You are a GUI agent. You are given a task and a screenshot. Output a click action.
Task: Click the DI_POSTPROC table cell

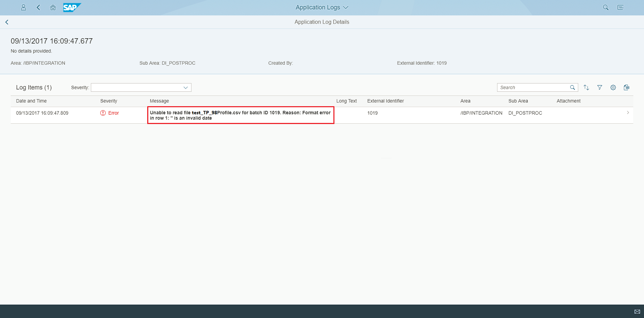coord(525,113)
